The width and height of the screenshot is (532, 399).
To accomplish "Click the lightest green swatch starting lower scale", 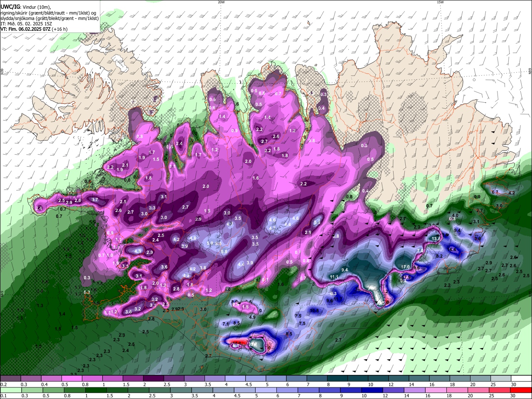I will click(10, 390).
